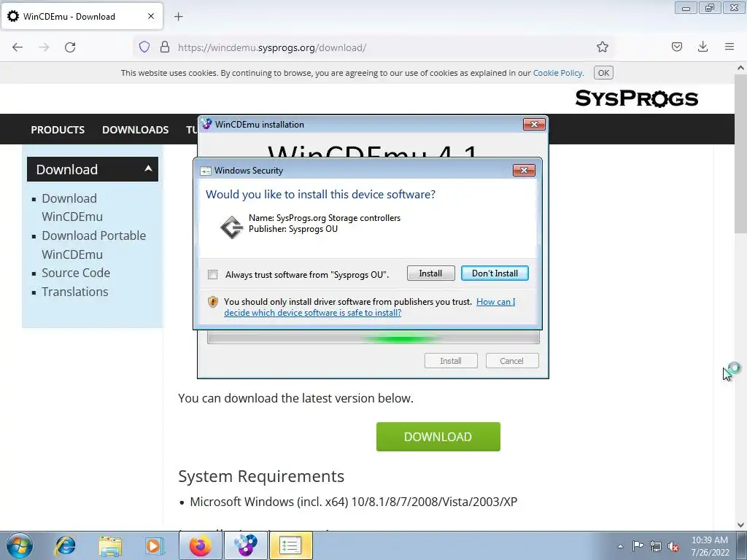Click the SysProgs logo
The width and height of the screenshot is (747, 560).
click(x=636, y=98)
